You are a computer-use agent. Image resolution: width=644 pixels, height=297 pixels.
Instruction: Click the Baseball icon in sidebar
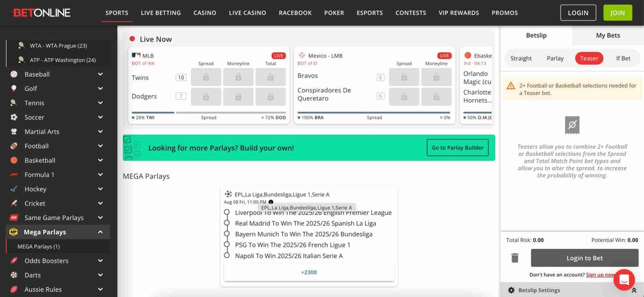(14, 74)
